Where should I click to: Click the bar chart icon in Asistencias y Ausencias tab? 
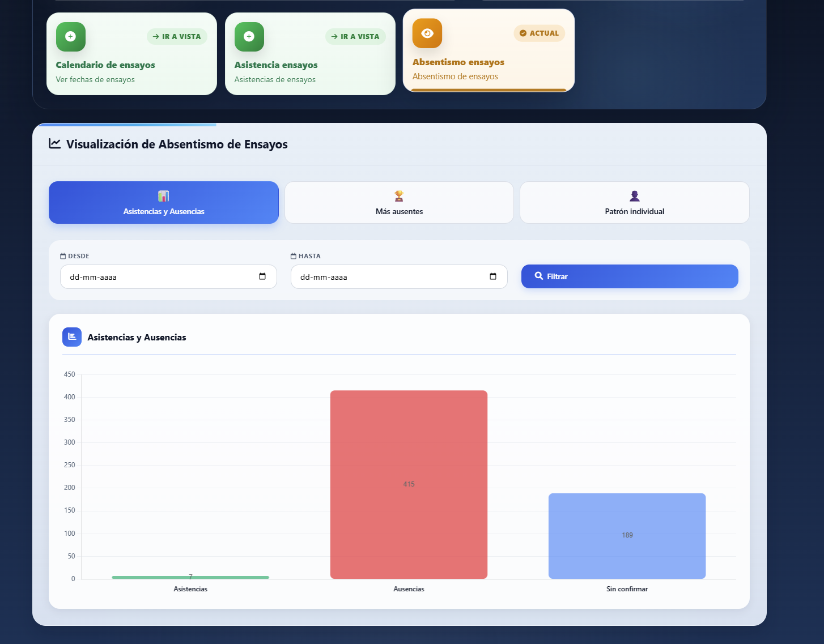click(x=164, y=196)
